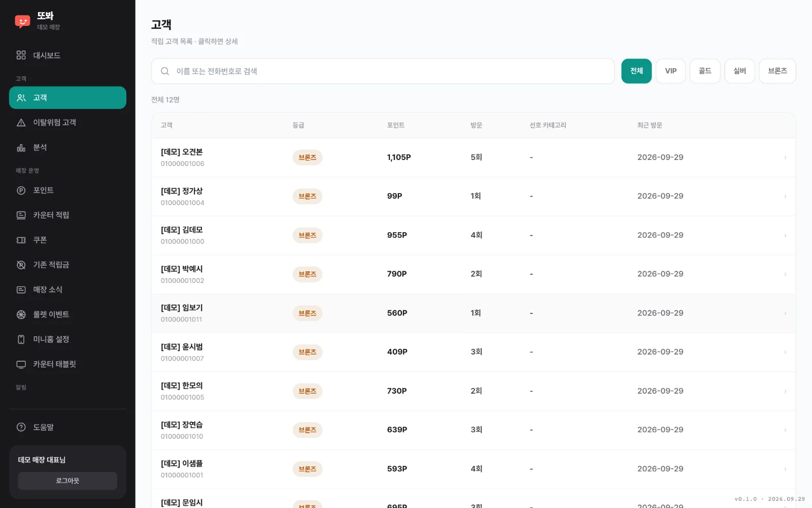Image resolution: width=812 pixels, height=508 pixels.
Task: Go to 분석 menu item
Action: click(x=67, y=147)
